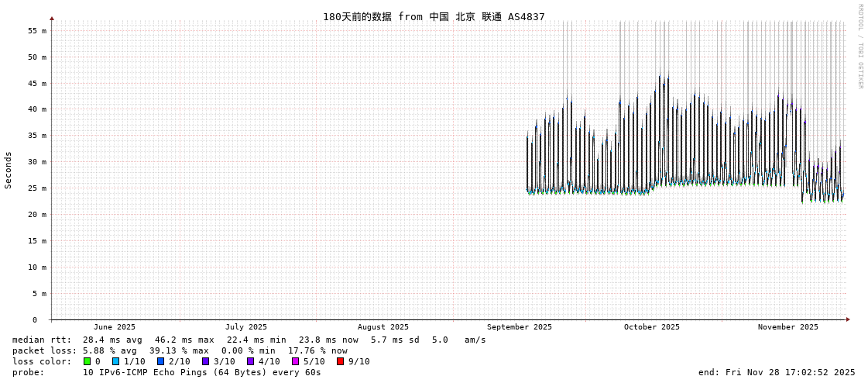Click the June 2025 axis label
868x383 pixels.
pyautogui.click(x=115, y=327)
